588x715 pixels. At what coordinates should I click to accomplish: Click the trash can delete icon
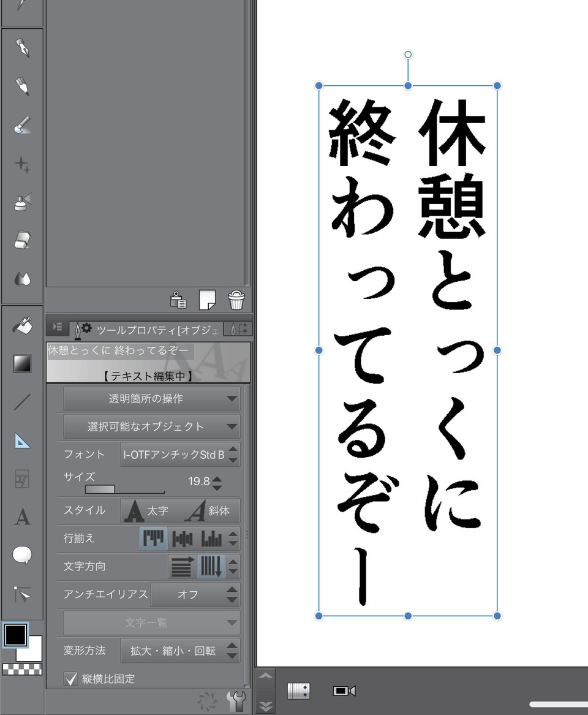pyautogui.click(x=236, y=300)
